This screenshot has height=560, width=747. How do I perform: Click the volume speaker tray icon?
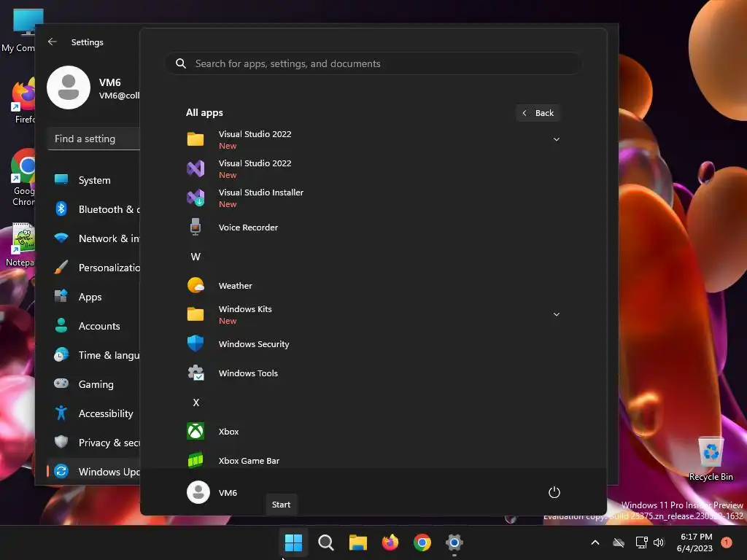tap(659, 542)
